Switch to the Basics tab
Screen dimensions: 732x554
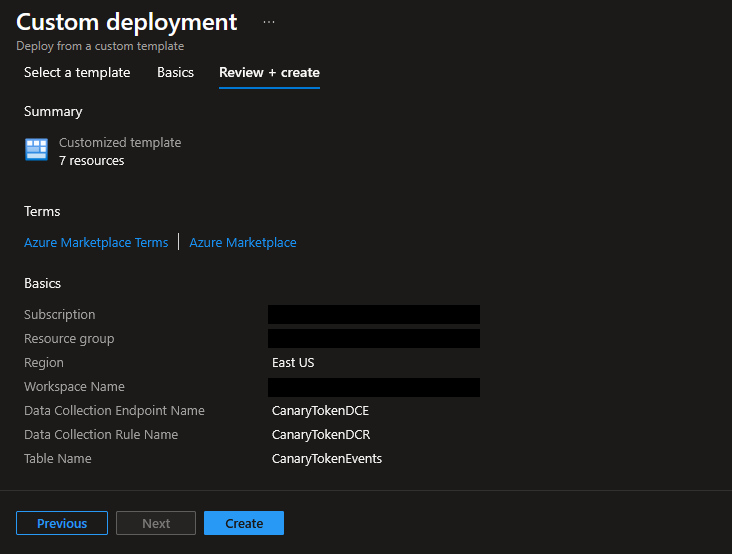pyautogui.click(x=175, y=72)
